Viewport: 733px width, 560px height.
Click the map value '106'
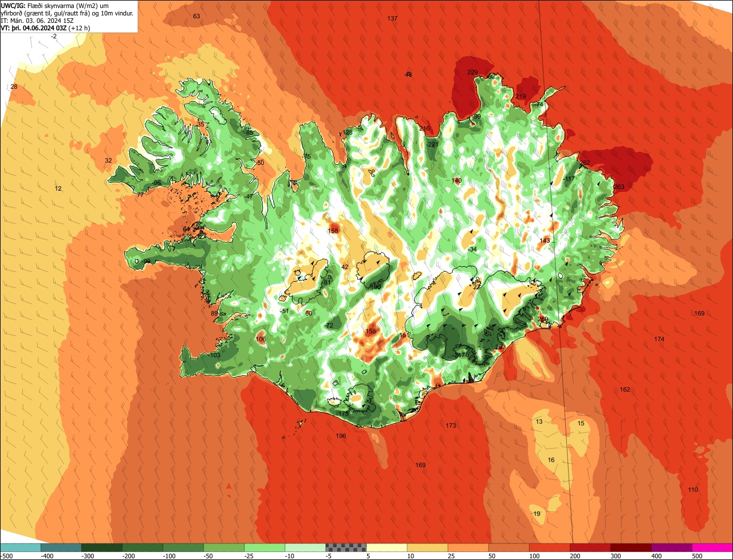pyautogui.click(x=261, y=339)
